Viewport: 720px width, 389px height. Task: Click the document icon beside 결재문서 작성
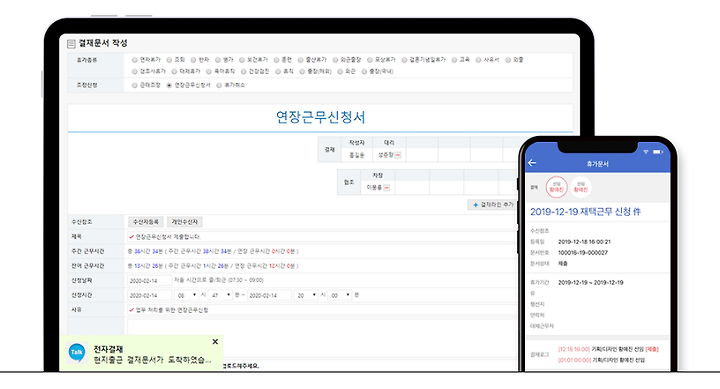[71, 44]
